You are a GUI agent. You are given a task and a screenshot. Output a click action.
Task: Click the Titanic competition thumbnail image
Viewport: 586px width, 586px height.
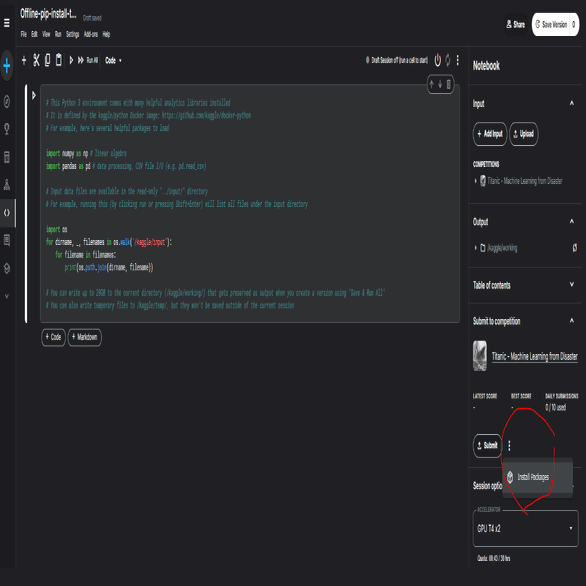tap(480, 356)
